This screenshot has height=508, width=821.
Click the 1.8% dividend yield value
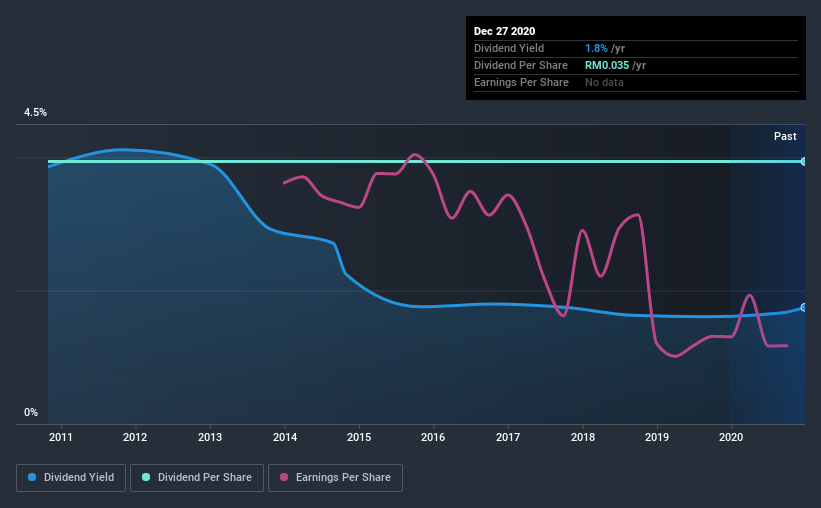click(596, 48)
